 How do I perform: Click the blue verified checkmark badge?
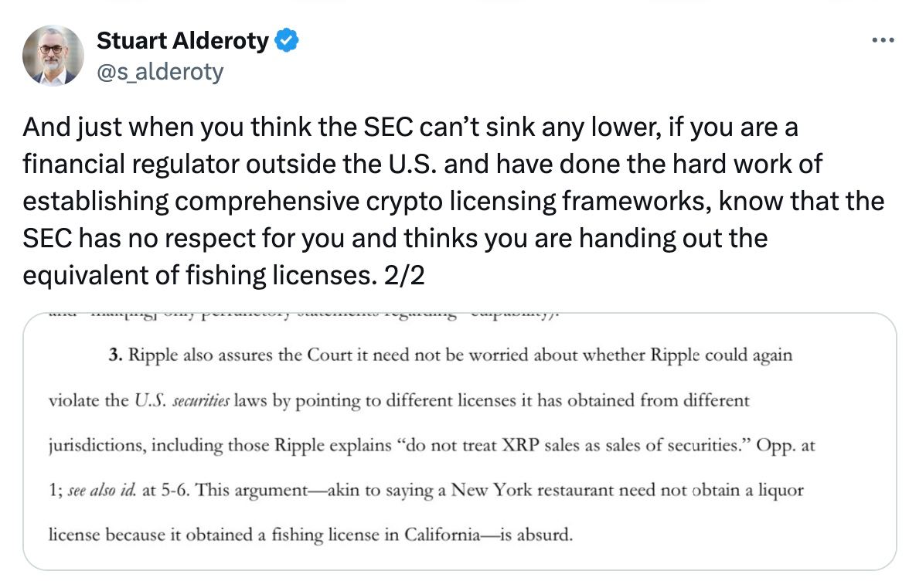pyautogui.click(x=287, y=41)
